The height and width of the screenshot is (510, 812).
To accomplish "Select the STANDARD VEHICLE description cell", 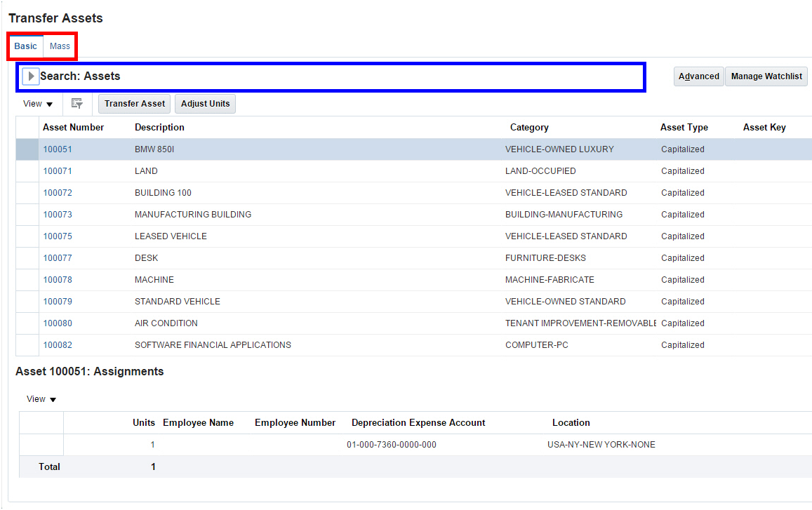I will pyautogui.click(x=178, y=302).
